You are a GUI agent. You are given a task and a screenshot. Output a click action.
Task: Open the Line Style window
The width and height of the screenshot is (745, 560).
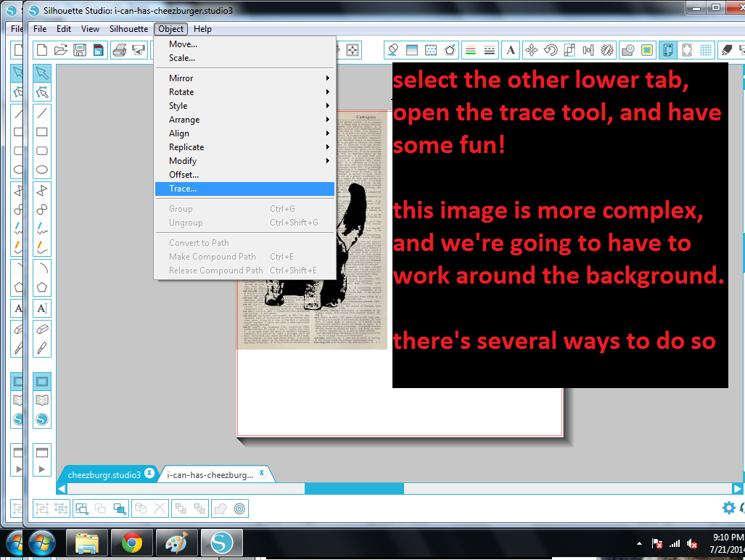490,50
